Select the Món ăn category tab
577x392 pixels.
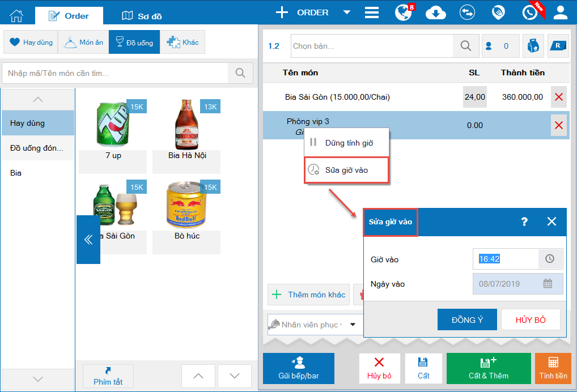point(83,42)
